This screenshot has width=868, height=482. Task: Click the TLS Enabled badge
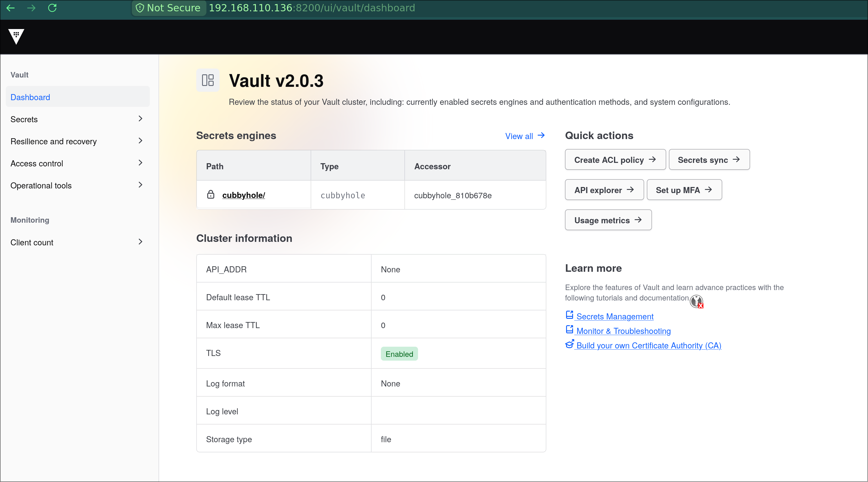coord(399,354)
